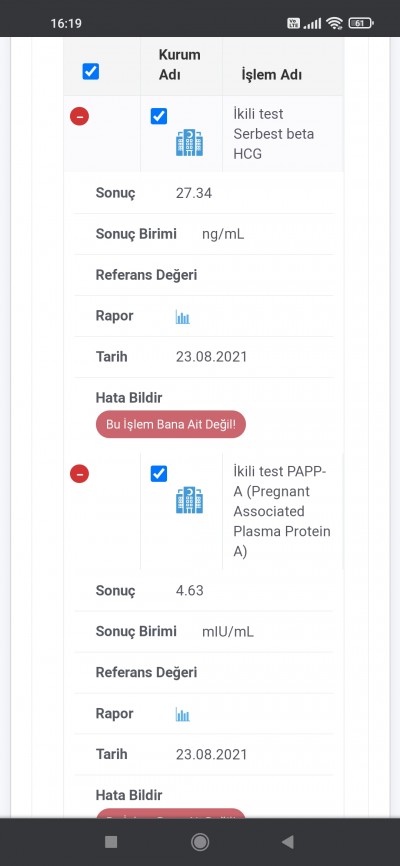Open hospital icon for Serbest beta HCG
Viewport: 400px width, 866px height.
[x=190, y=142]
